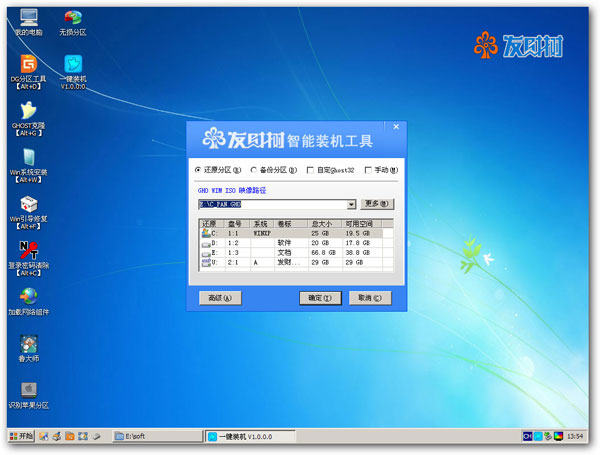Click the pen-like quick launch icon

96,436
